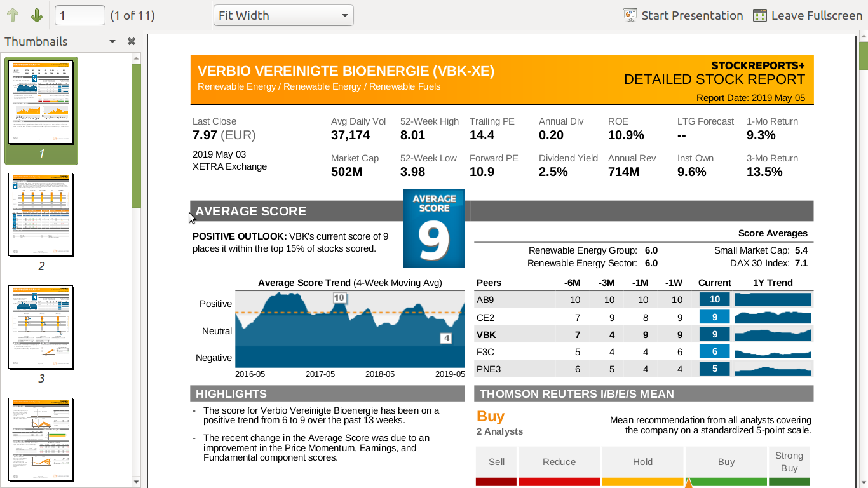Start Presentation mode

click(x=683, y=15)
